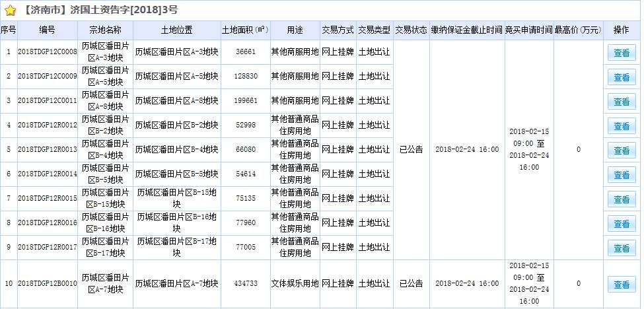Open 查看 for parcel 2018TDGP12R0012
644x309 pixels.
[621, 126]
